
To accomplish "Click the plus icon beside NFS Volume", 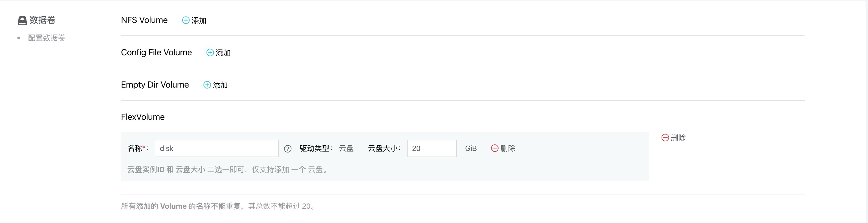I will pyautogui.click(x=186, y=20).
